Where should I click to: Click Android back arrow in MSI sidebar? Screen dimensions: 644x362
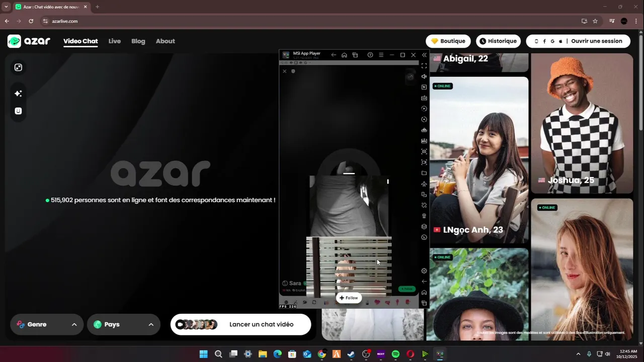[x=424, y=282]
